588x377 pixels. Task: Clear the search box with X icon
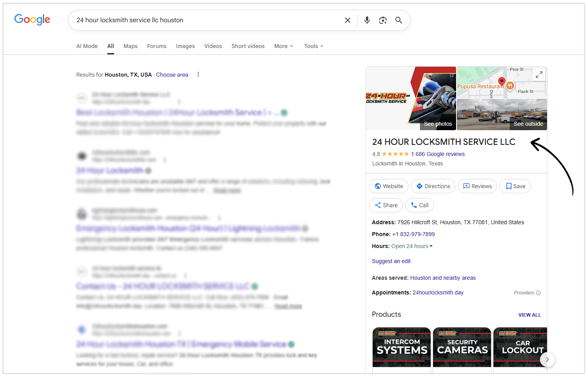click(x=347, y=20)
